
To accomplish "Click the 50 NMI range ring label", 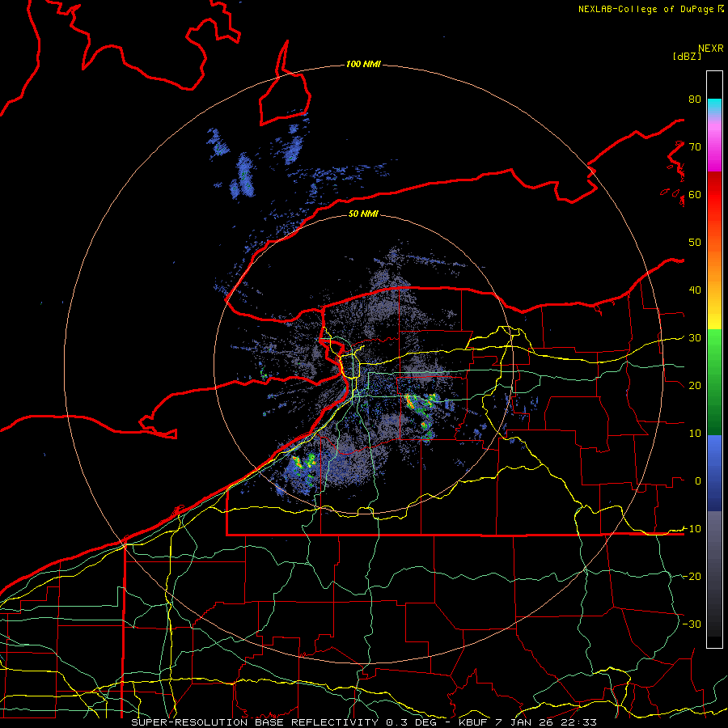I will (363, 214).
